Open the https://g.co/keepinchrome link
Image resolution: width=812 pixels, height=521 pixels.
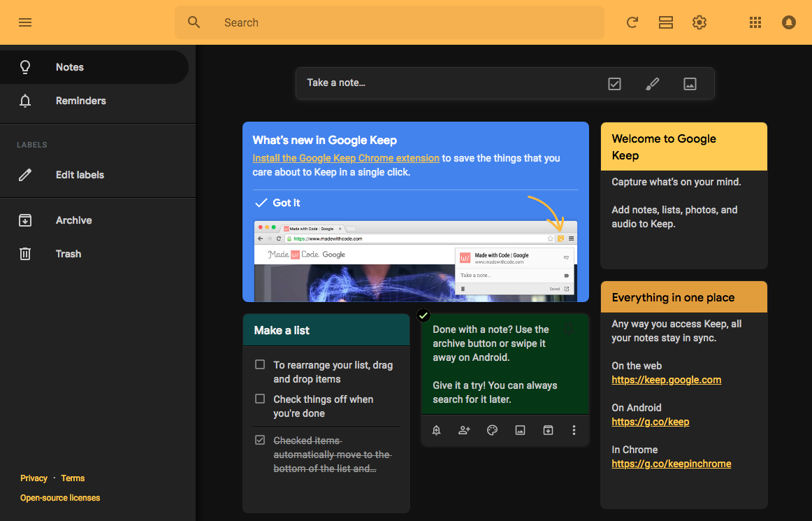tap(671, 464)
